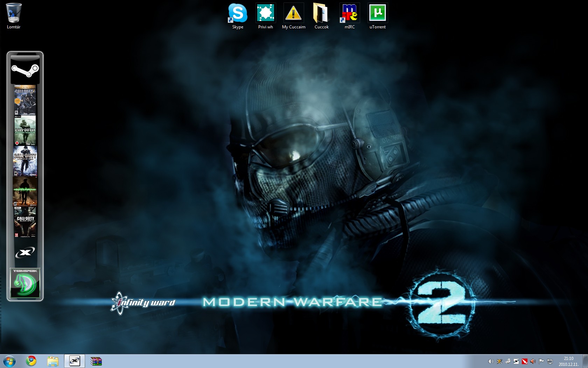
Task: Launch Modern Warfare 2 cover in dock
Action: [25, 192]
